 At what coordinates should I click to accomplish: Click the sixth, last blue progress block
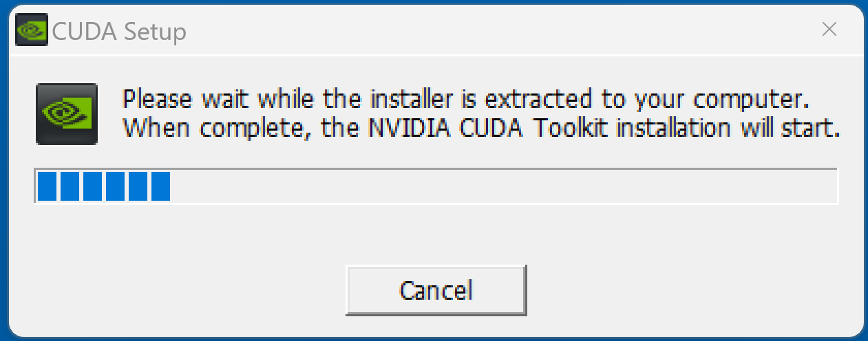tap(160, 186)
